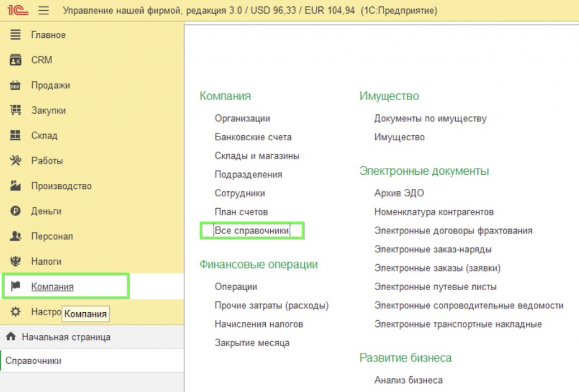
Task: Open the Анализ бизнеса link
Action: pyautogui.click(x=408, y=380)
